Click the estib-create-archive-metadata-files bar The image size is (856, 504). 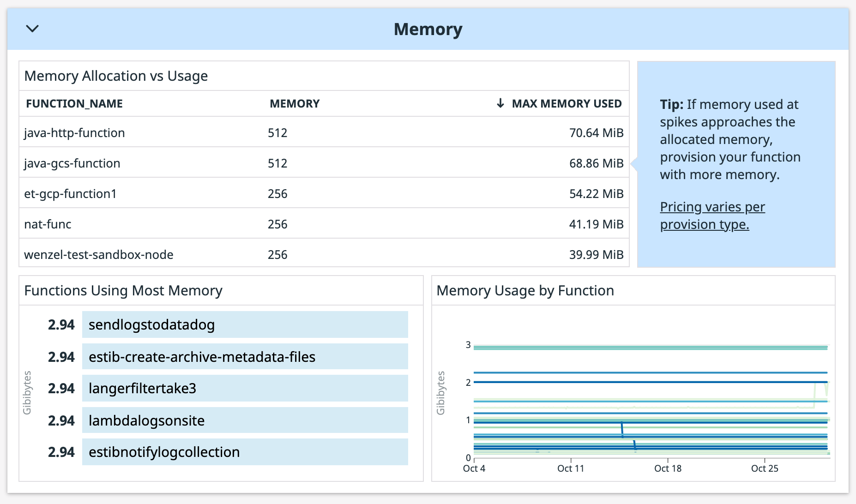(x=245, y=356)
